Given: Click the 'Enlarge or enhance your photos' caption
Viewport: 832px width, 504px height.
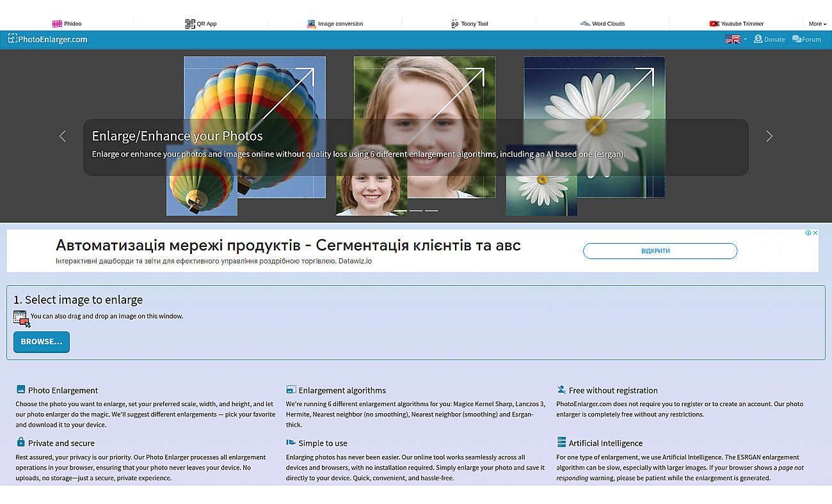Looking at the screenshot, I should click(x=359, y=154).
